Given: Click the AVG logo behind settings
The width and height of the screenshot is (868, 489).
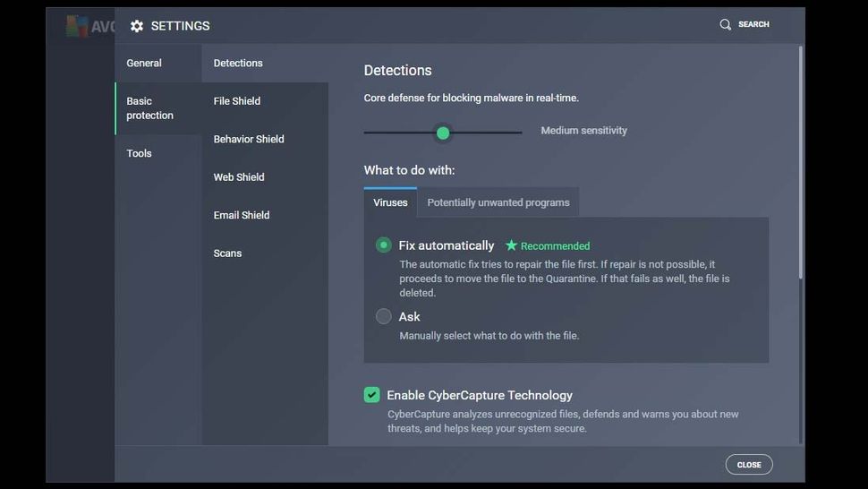Looking at the screenshot, I should 89,26.
